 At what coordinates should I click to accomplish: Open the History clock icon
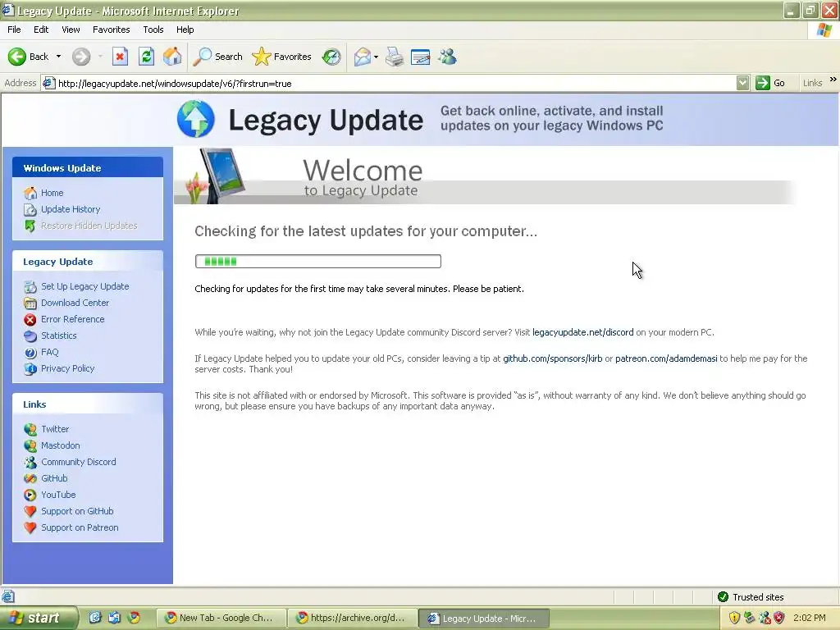[x=331, y=57]
